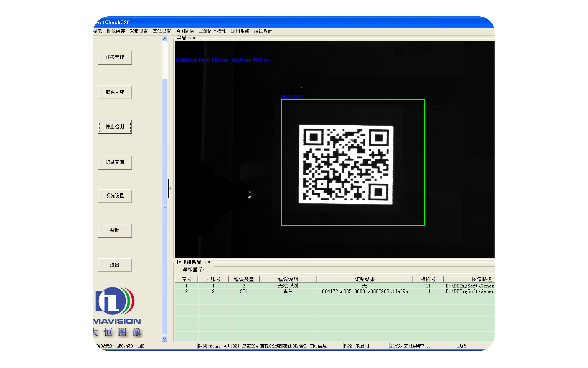The width and height of the screenshot is (588, 368).
Task: Collapse the sidebar with the splitter arrow
Action: (170, 188)
